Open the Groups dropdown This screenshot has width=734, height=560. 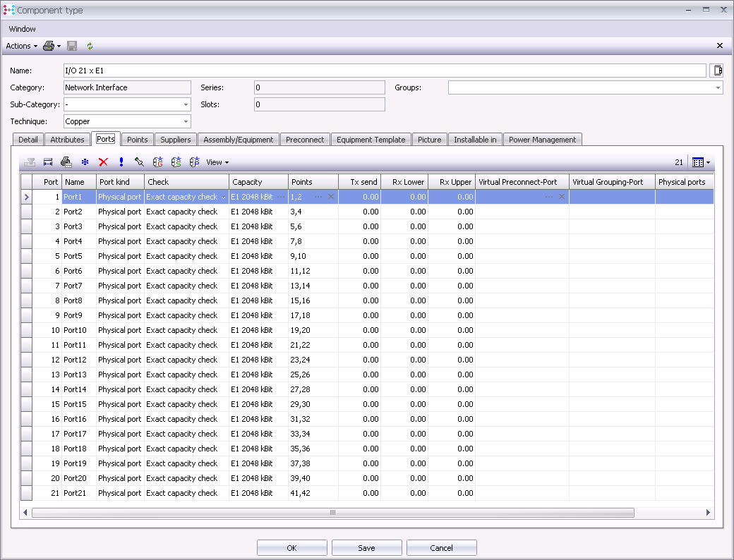(718, 87)
